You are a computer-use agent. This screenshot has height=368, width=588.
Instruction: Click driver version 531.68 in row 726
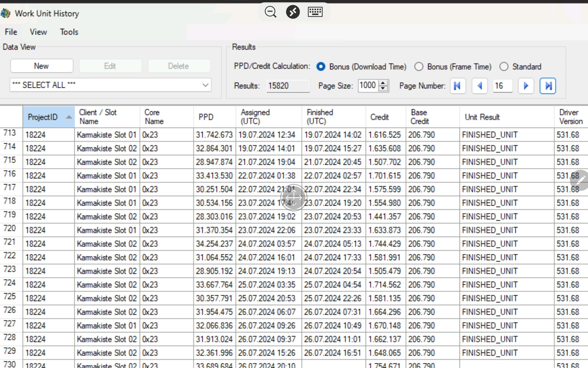point(568,312)
